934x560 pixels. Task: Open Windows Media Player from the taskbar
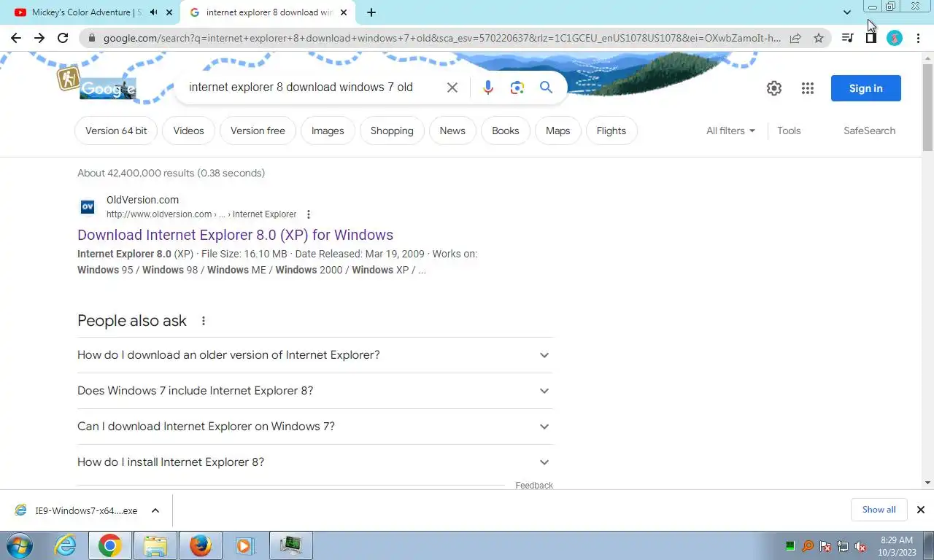coord(244,545)
